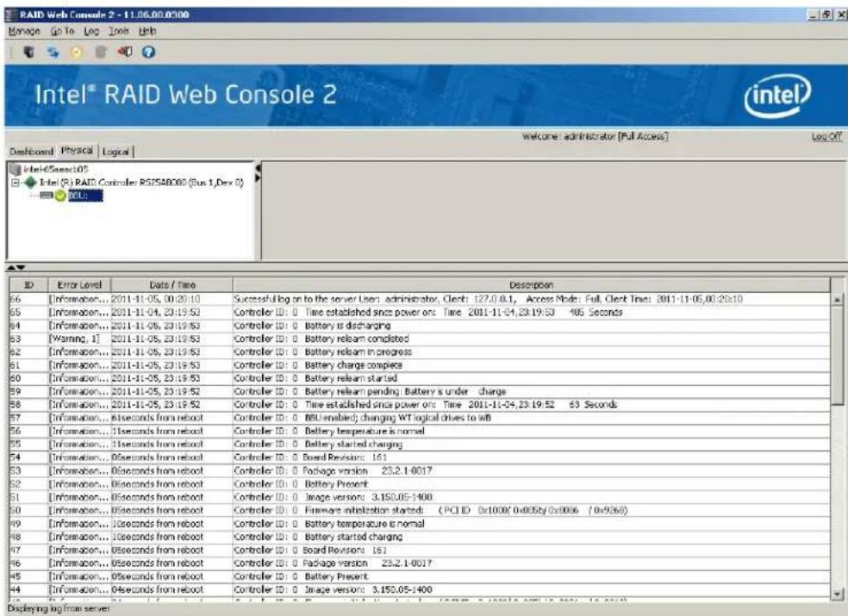Screen dimensions: 848x616
Task: Click the green RAID controller diamond icon
Action: point(30,183)
